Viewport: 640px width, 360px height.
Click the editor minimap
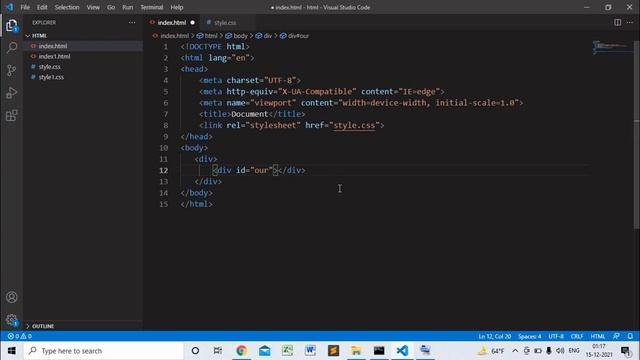tap(611, 47)
